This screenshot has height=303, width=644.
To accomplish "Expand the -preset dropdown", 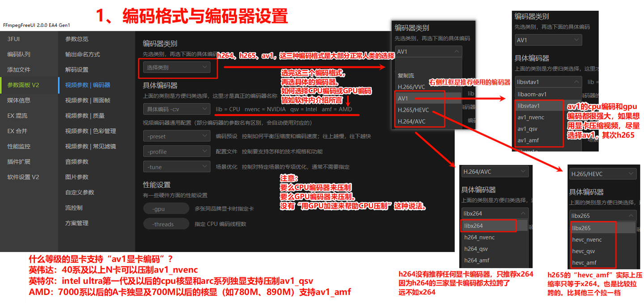I will pos(176,136).
